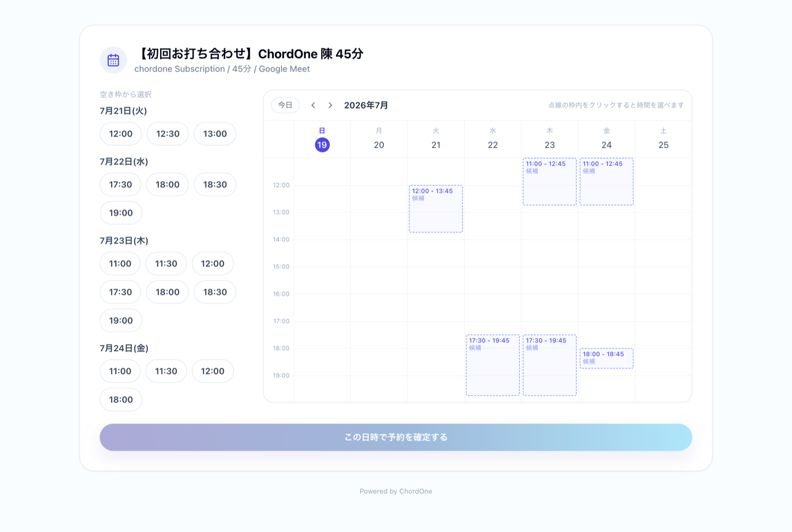The image size is (792, 532).
Task: Click the 7月22日(水) date heading
Action: 124,161
